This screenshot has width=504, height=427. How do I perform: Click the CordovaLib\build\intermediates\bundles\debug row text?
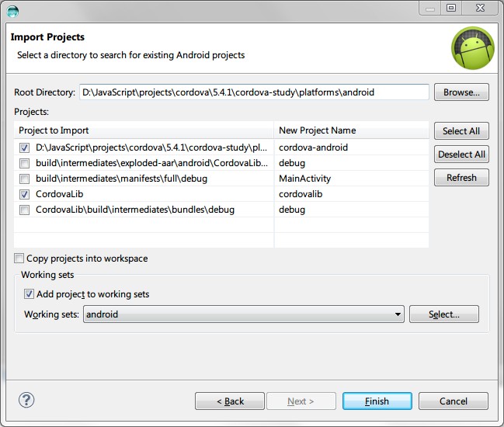tap(135, 210)
